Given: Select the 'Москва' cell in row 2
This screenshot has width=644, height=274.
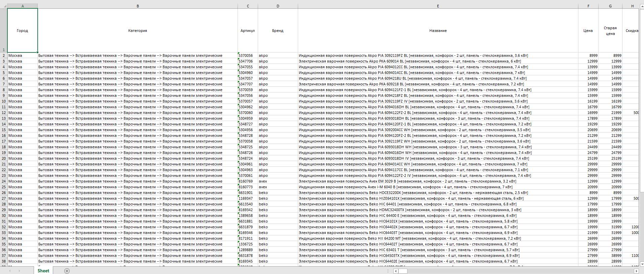Looking at the screenshot, I should pyautogui.click(x=23, y=55).
